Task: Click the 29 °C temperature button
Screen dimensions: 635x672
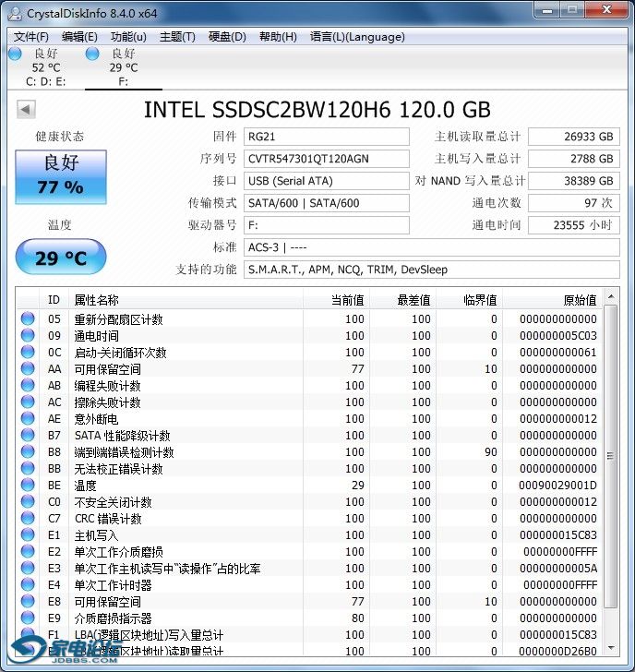Action: (61, 258)
